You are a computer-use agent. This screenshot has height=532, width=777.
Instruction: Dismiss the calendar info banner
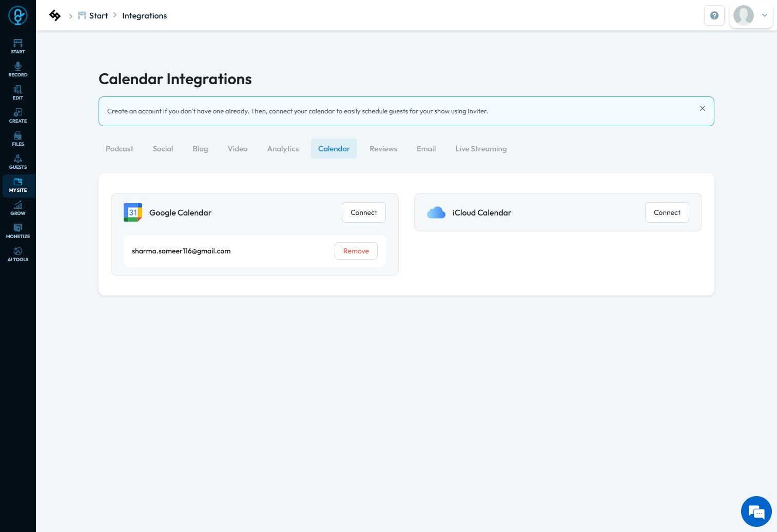(703, 108)
